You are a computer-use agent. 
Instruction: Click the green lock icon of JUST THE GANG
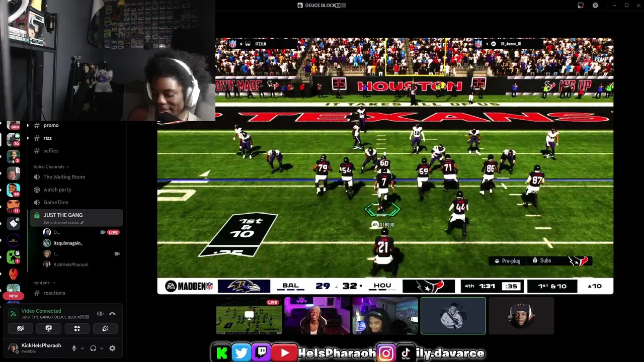[x=37, y=215]
